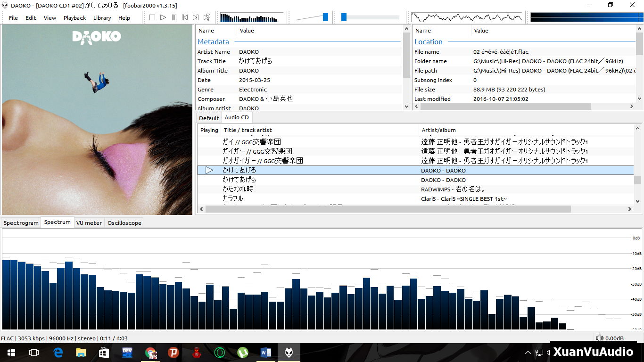Open the Library menu
The width and height of the screenshot is (644, 362).
point(102,18)
